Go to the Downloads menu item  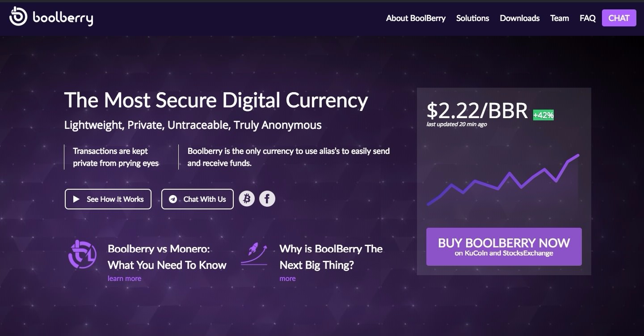pyautogui.click(x=520, y=18)
